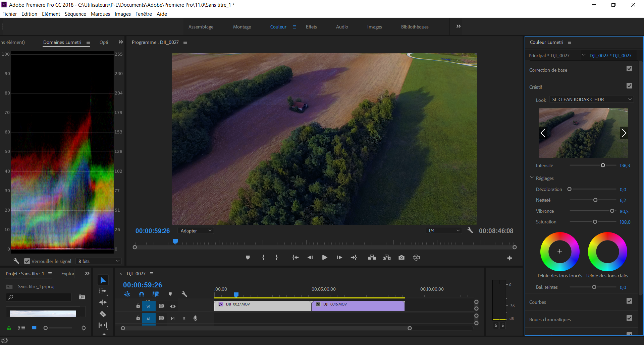
Task: Click the Lift button
Action: [372, 258]
